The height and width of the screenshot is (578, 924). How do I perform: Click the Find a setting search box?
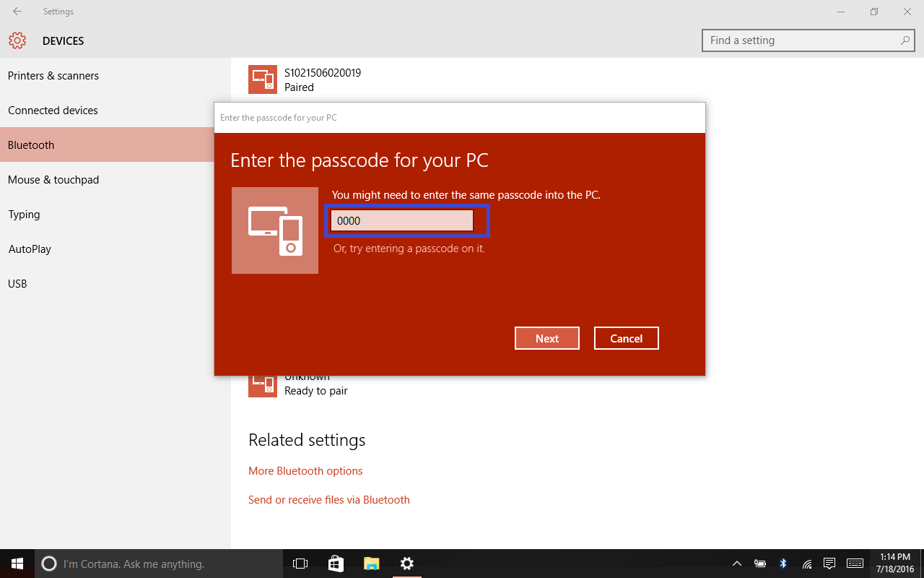click(x=801, y=40)
